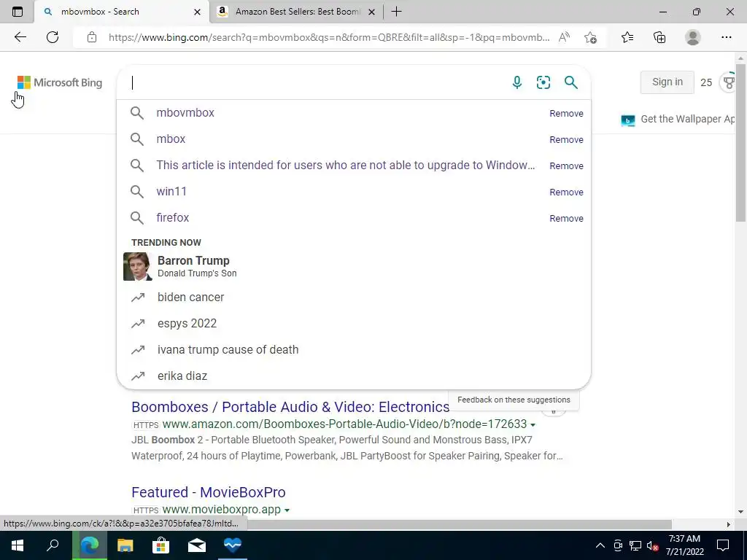747x560 pixels.
Task: Open the Favorites list icon
Action: point(627,37)
